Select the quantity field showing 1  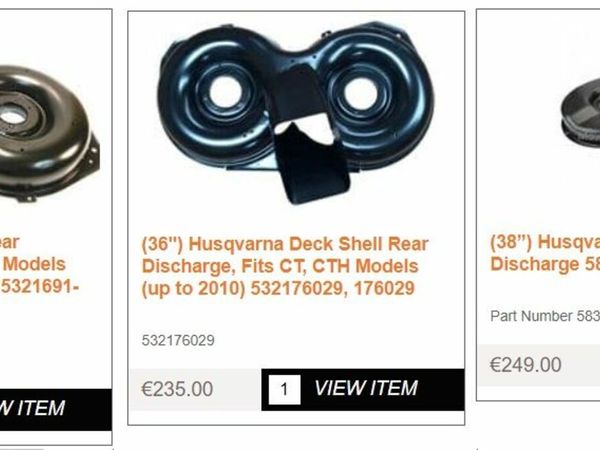284,390
